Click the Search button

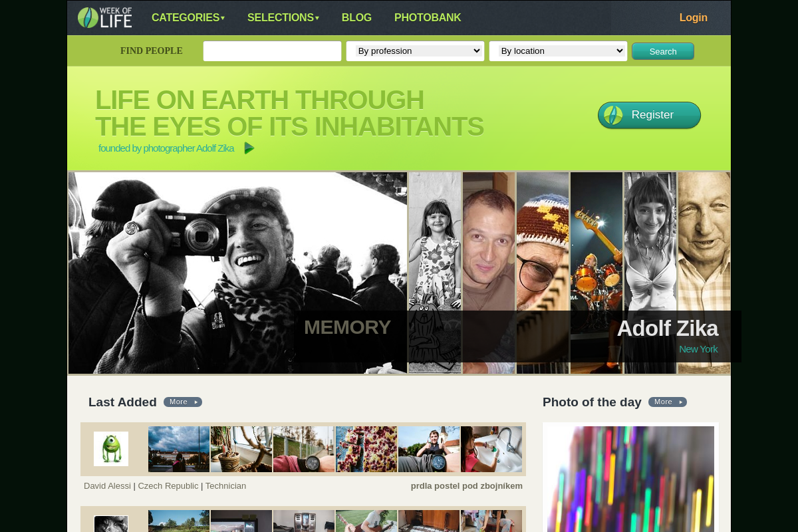pyautogui.click(x=663, y=51)
